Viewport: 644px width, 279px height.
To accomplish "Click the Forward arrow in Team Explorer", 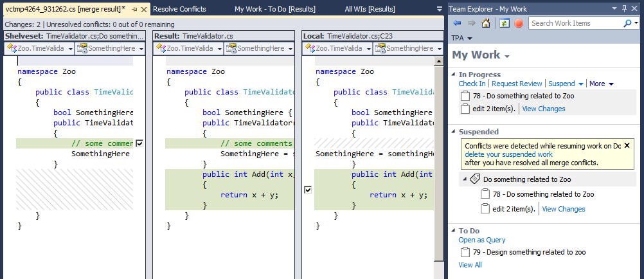I will click(x=471, y=23).
